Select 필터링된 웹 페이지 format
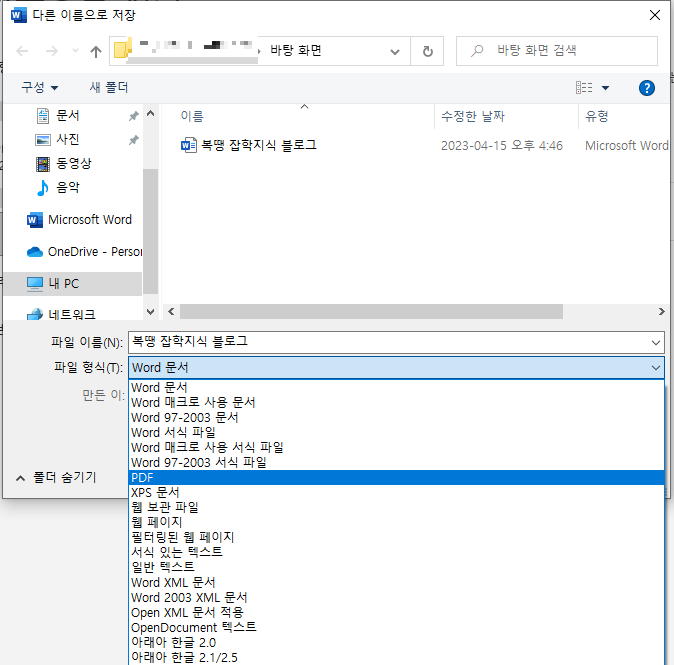Screen dimensions: 674x665 click(x=396, y=537)
